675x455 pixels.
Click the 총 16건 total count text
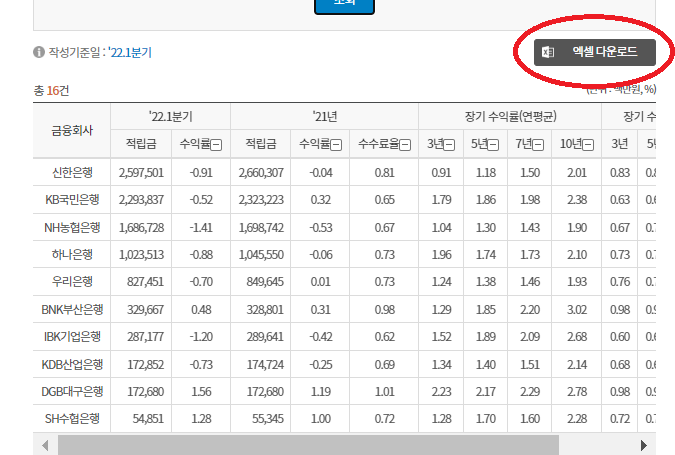point(51,90)
